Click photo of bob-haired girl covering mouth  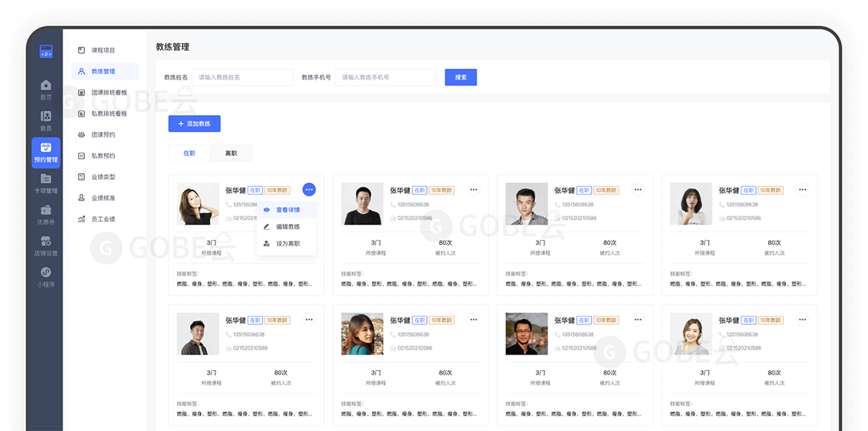(691, 204)
